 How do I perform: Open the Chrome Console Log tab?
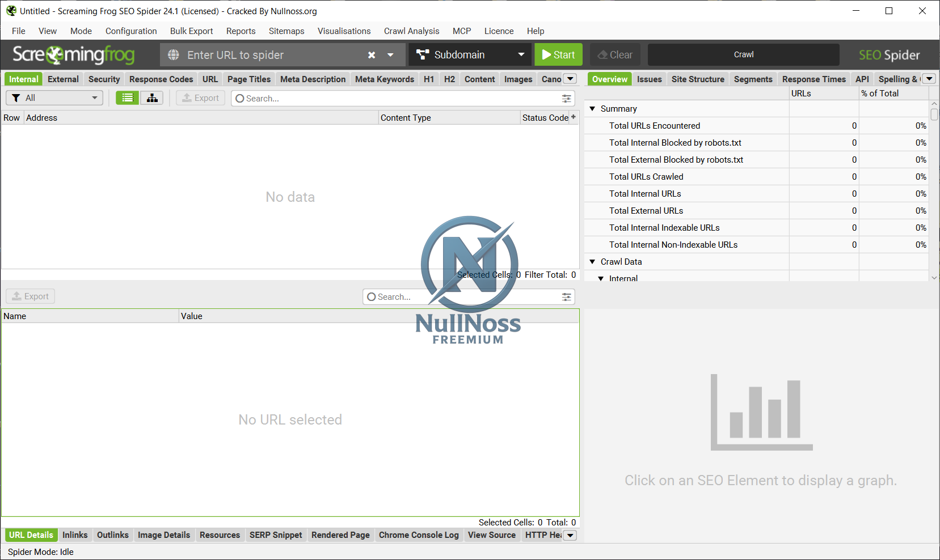pos(419,535)
